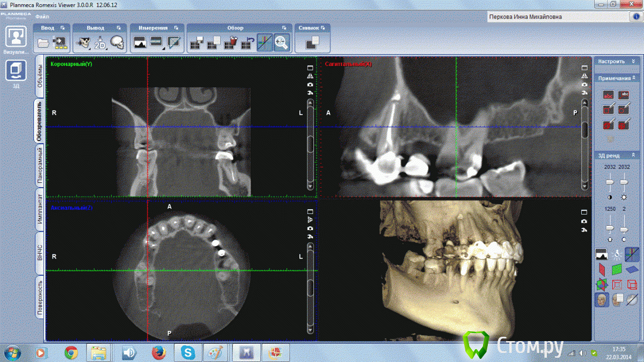Image resolution: width=644 pixels, height=362 pixels.
Task: Click the zoom magnifier icon in Обзор
Action: point(282,42)
